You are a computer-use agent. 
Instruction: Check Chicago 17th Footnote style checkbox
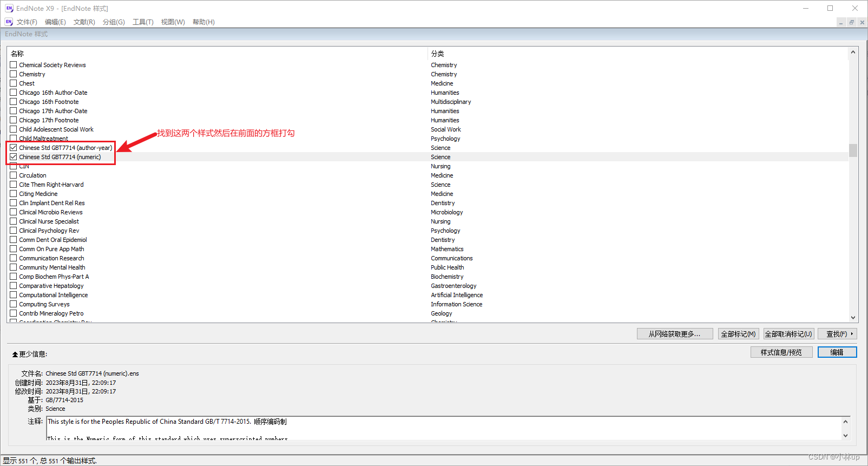click(x=14, y=120)
